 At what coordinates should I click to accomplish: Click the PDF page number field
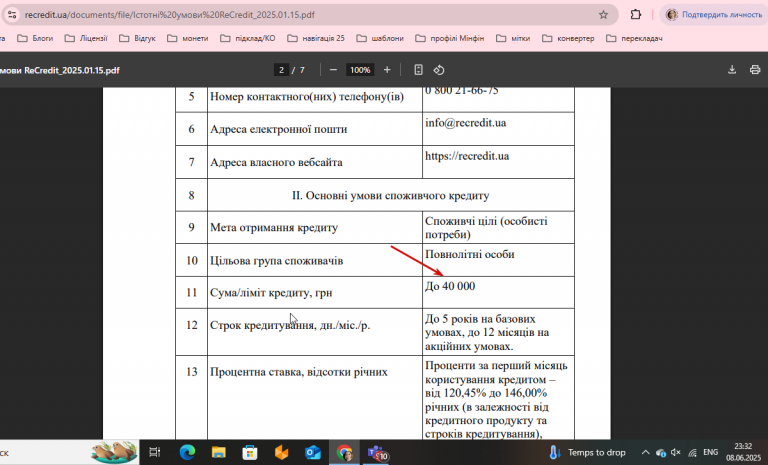pyautogui.click(x=281, y=70)
